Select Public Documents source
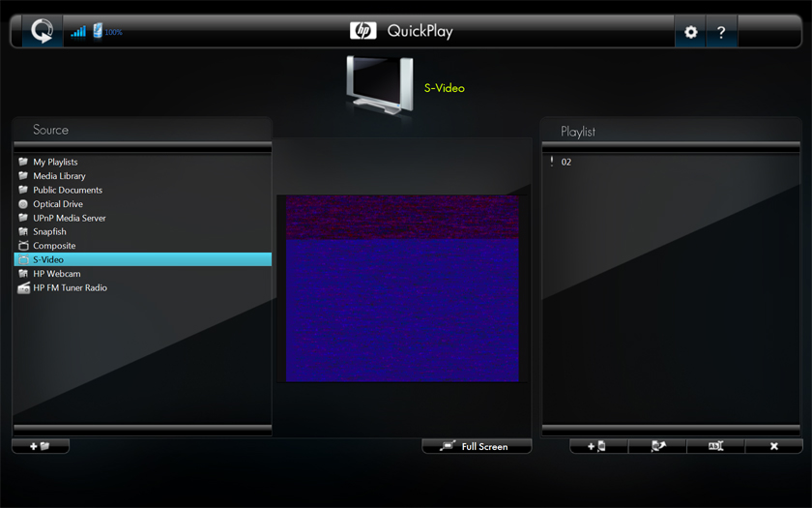This screenshot has height=508, width=812. [x=142, y=190]
